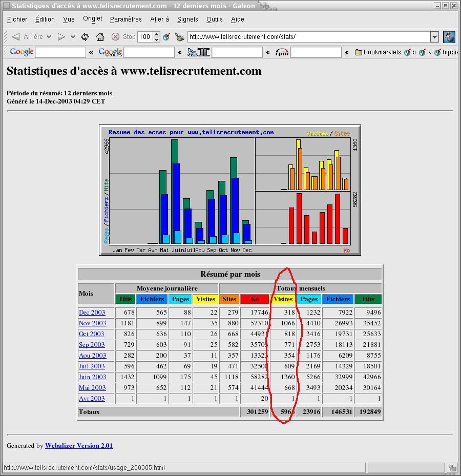Click the bookmark icon next to zoom field

coord(166,37)
